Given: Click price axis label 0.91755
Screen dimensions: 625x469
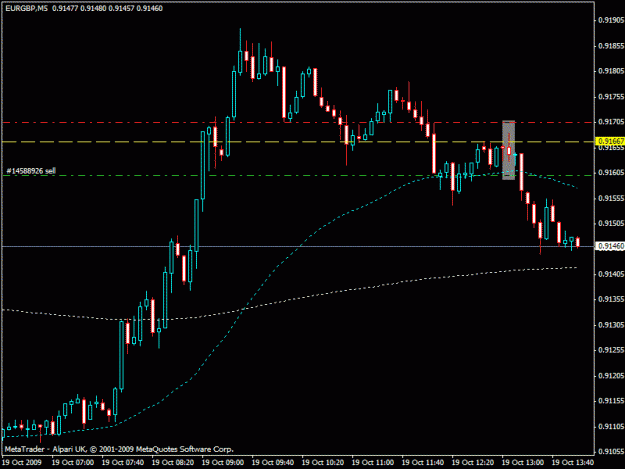Looking at the screenshot, I should click(x=611, y=96).
